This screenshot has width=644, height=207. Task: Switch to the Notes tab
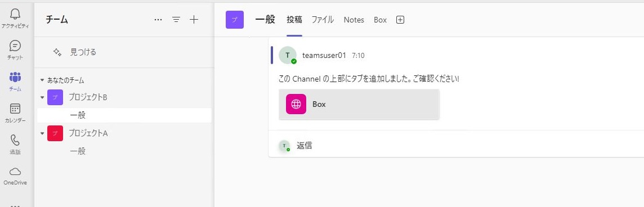(354, 20)
